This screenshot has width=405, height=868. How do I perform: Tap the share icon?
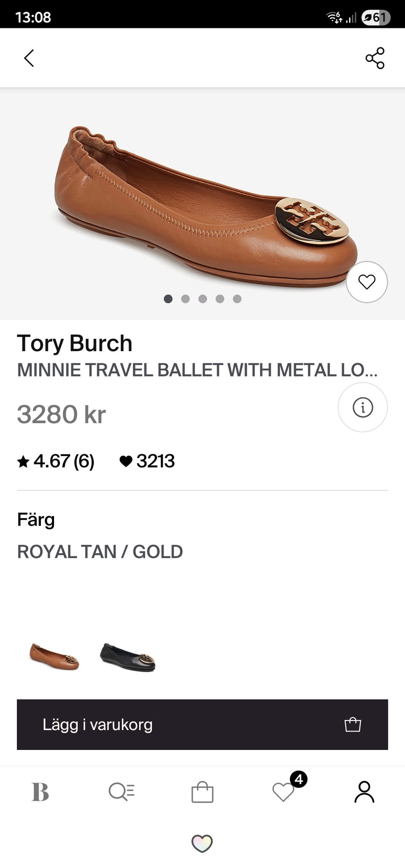[375, 58]
